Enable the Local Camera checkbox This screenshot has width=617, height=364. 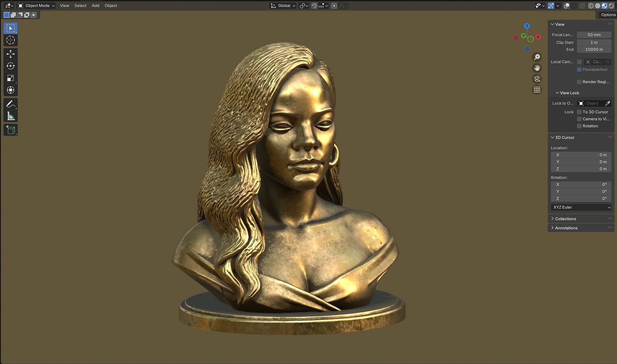(579, 62)
